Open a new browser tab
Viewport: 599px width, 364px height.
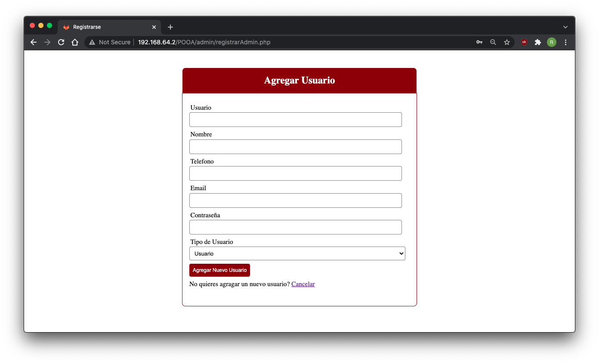[170, 27]
